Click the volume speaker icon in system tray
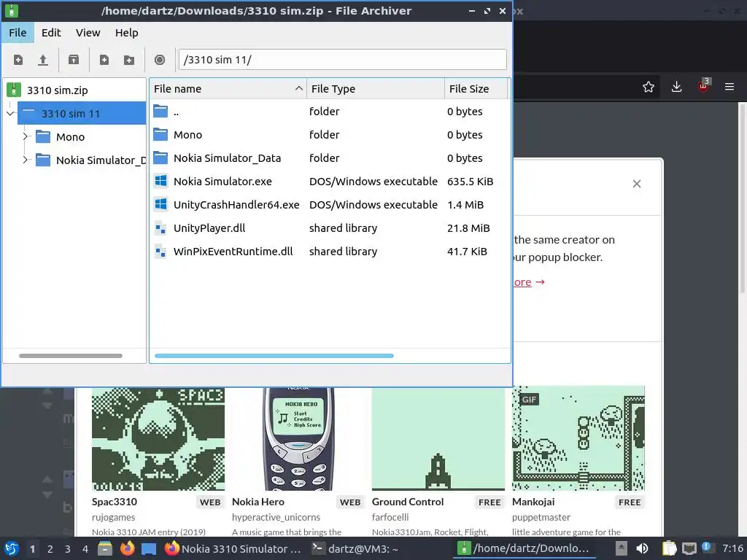The height and width of the screenshot is (560, 747). (x=642, y=548)
